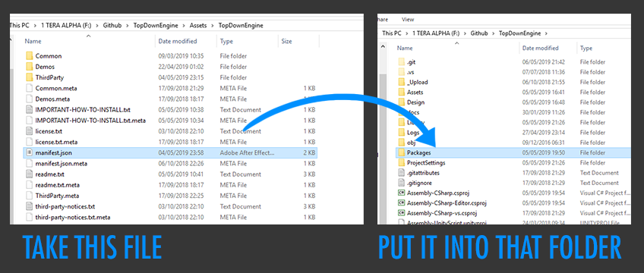Click the .vs folder icon
Screen dimensions: 644x273
[401, 72]
